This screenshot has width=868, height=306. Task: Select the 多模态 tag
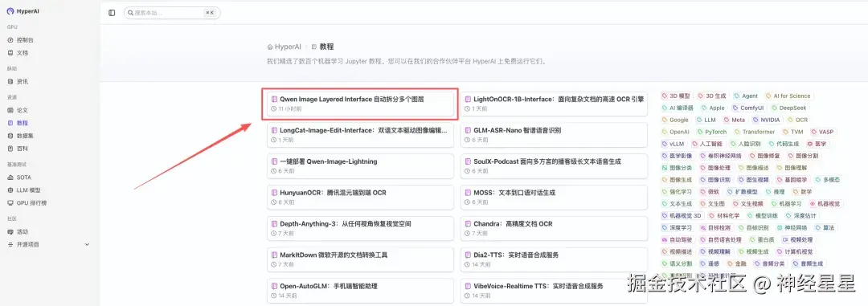coord(827,180)
